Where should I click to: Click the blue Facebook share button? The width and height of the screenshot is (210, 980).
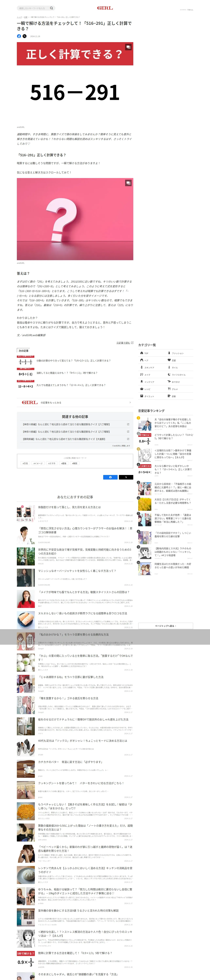111,477
